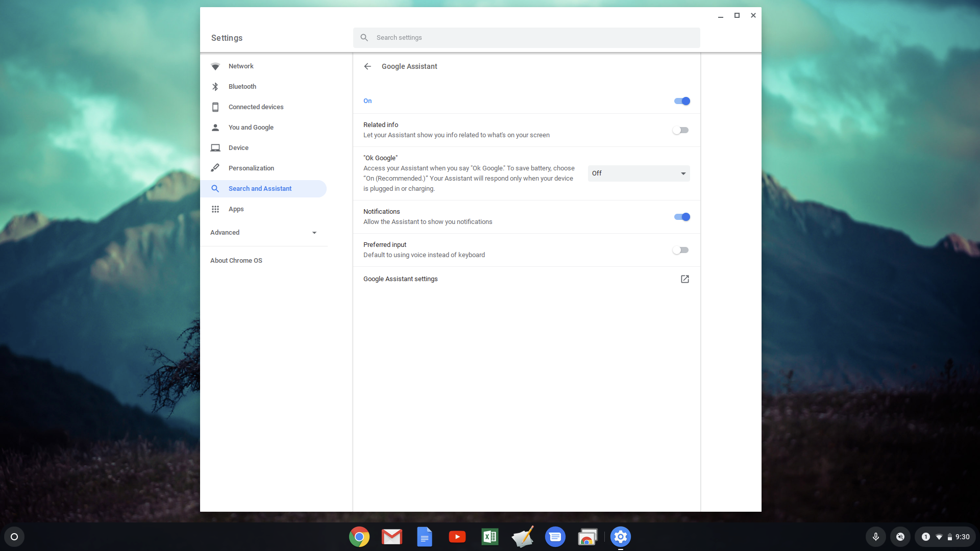Enable Preferred input voice toggle
This screenshot has height=551, width=980.
[680, 250]
